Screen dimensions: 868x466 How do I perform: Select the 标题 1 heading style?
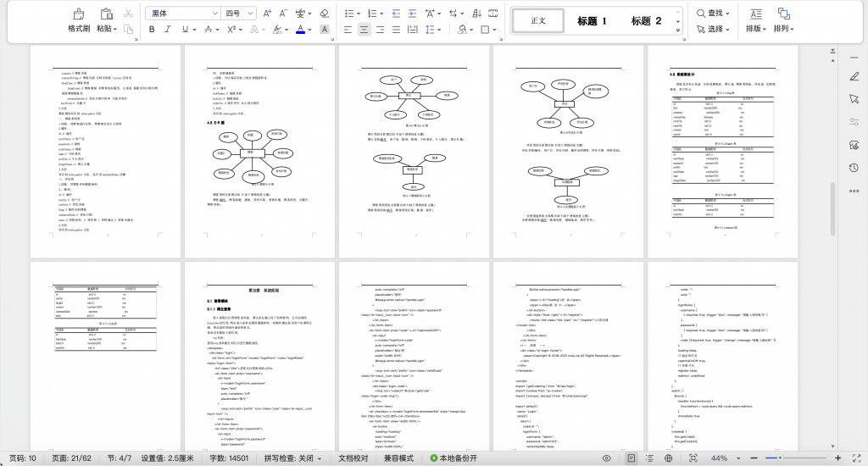[x=593, y=21]
